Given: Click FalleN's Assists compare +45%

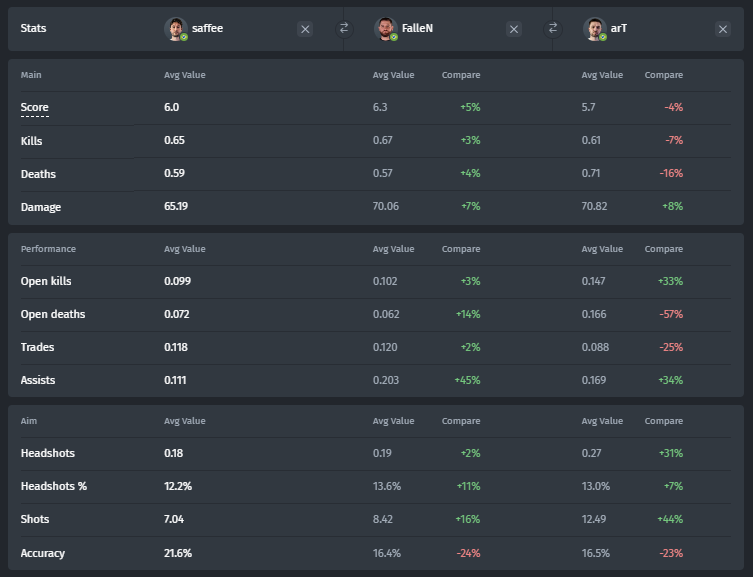Looking at the screenshot, I should click(467, 380).
